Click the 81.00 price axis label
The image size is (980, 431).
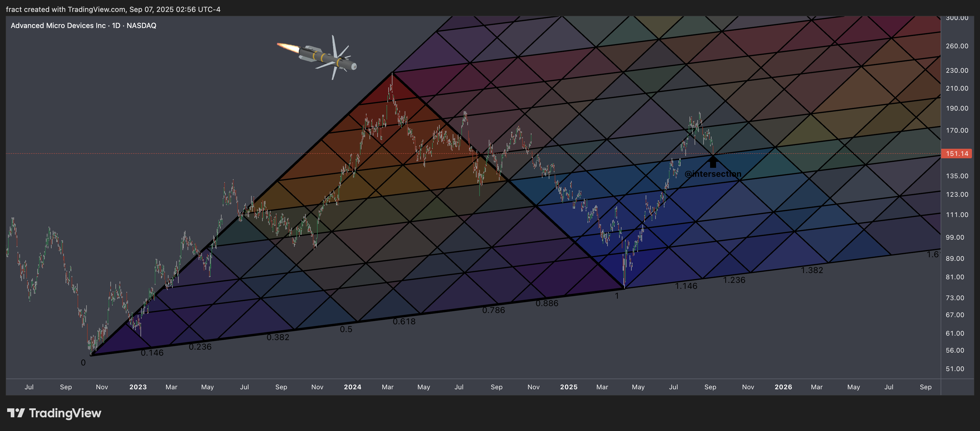click(955, 277)
